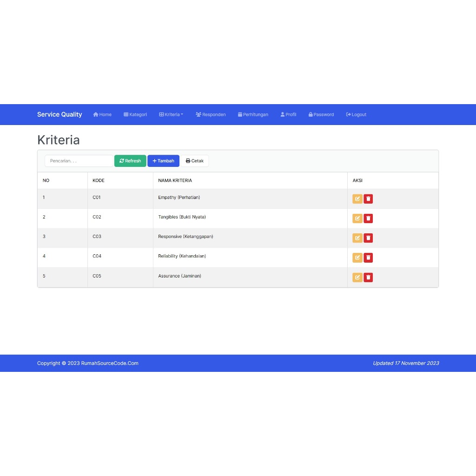
Task: Focus the Pencarian search field
Action: pos(79,161)
